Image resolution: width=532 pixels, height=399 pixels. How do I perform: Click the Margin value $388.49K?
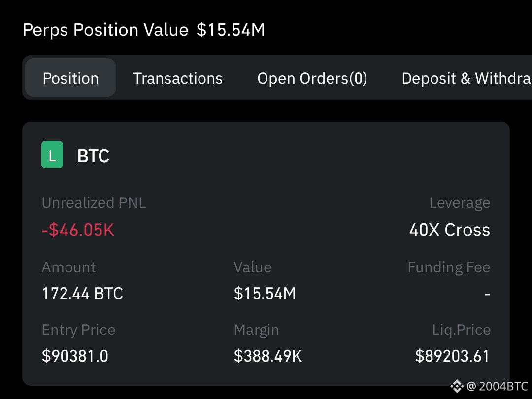[268, 356]
